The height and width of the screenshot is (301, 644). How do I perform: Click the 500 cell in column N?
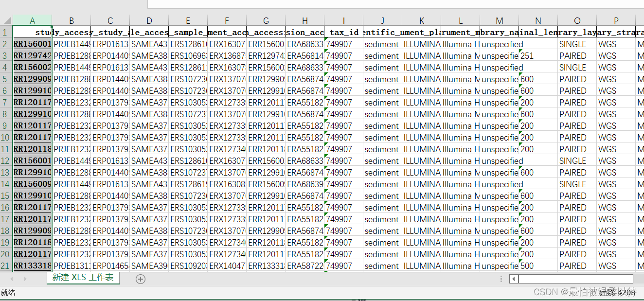pyautogui.click(x=538, y=266)
